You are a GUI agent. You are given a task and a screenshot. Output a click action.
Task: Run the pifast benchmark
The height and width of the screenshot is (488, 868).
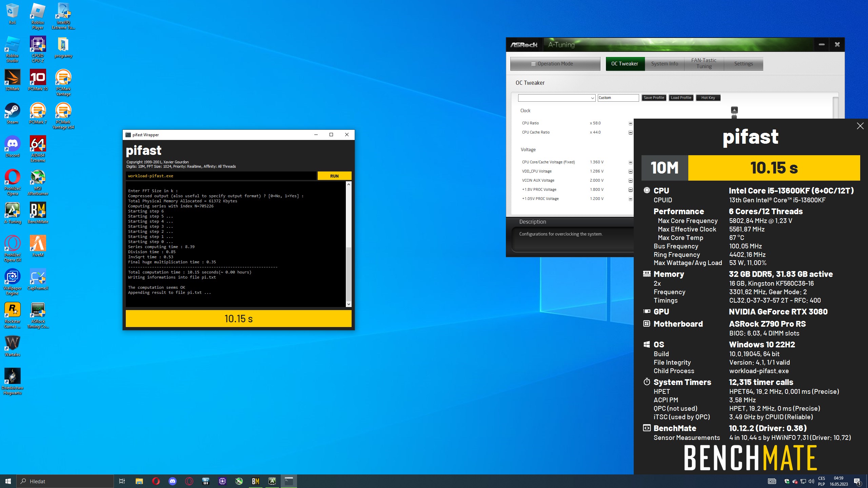pyautogui.click(x=334, y=176)
